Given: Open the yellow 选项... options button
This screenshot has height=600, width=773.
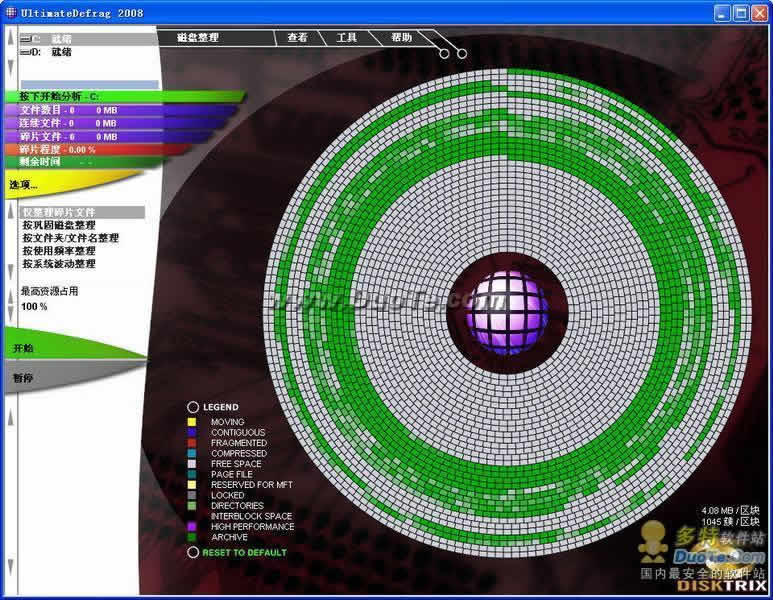Looking at the screenshot, I should point(49,184).
